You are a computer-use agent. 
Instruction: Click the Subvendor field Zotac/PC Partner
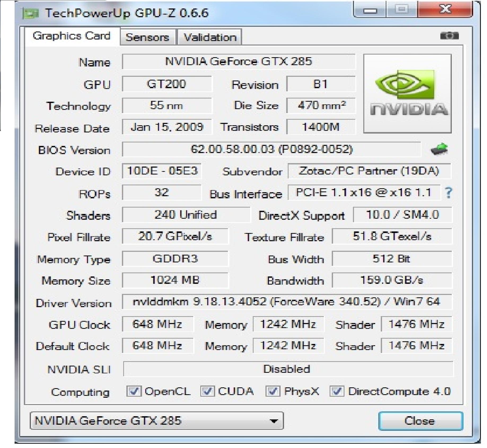point(370,171)
